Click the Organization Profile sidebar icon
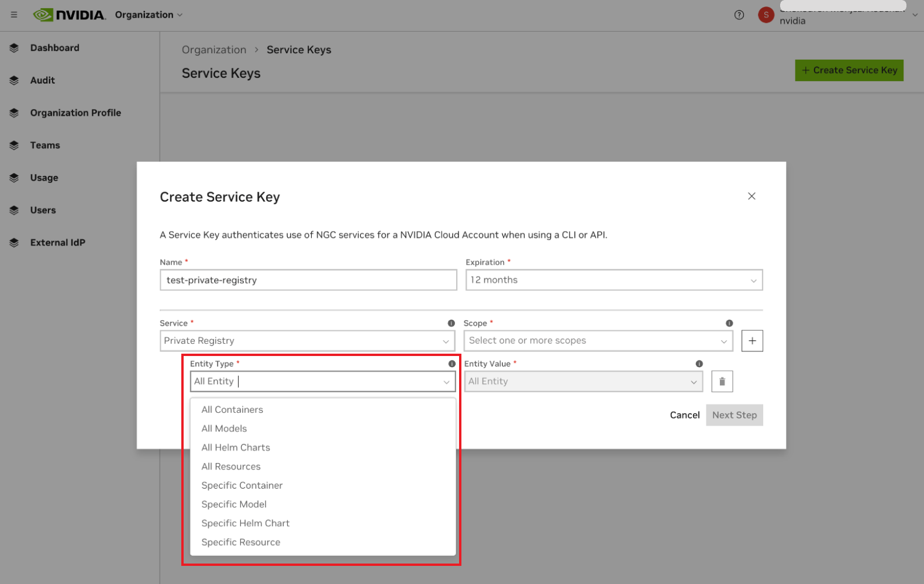 pyautogui.click(x=14, y=113)
